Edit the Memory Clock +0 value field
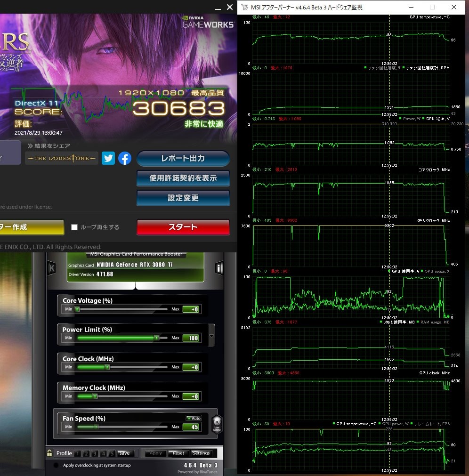Image resolution: width=469 pixels, height=476 pixels. click(x=191, y=396)
